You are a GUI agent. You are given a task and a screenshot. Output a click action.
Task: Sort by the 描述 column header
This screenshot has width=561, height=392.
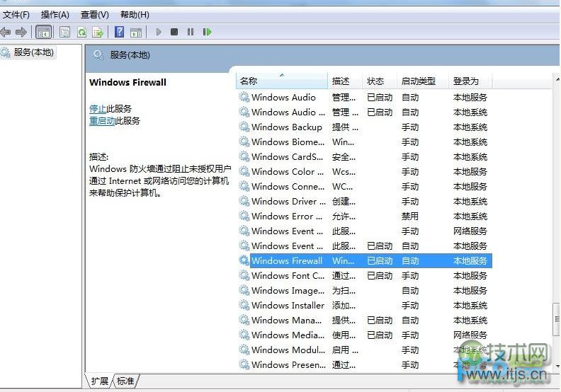tap(345, 81)
